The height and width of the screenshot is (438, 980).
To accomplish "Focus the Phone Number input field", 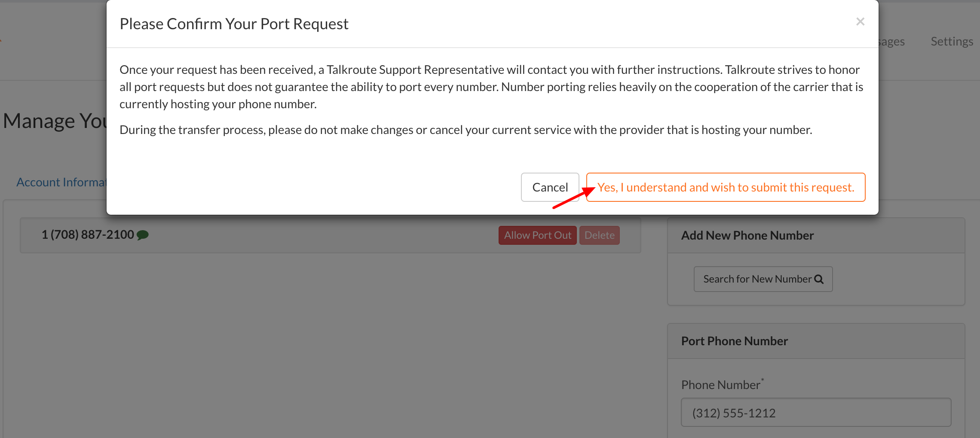I will pyautogui.click(x=816, y=412).
